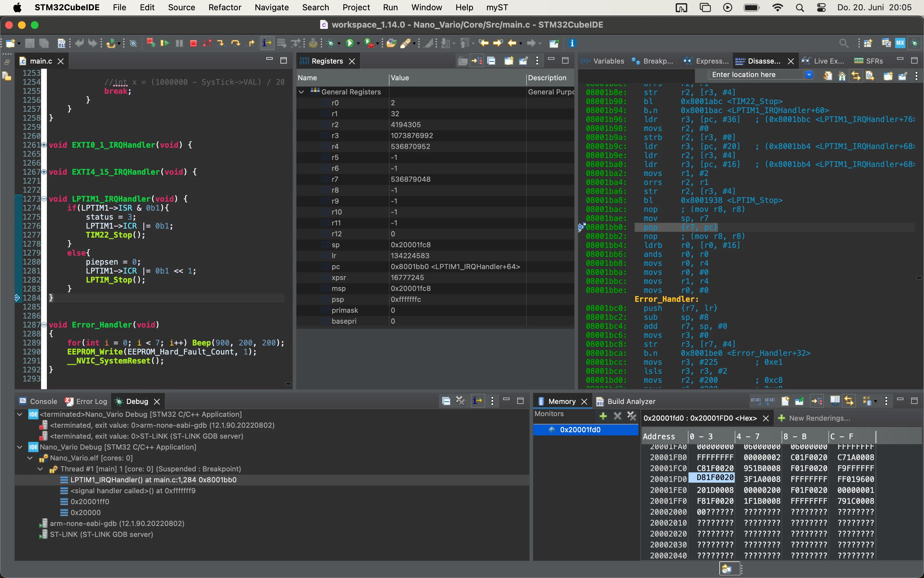Toggle Instruction Stepping Mode in Debug view
Screen dimensions: 924x578
pyautogui.click(x=477, y=401)
